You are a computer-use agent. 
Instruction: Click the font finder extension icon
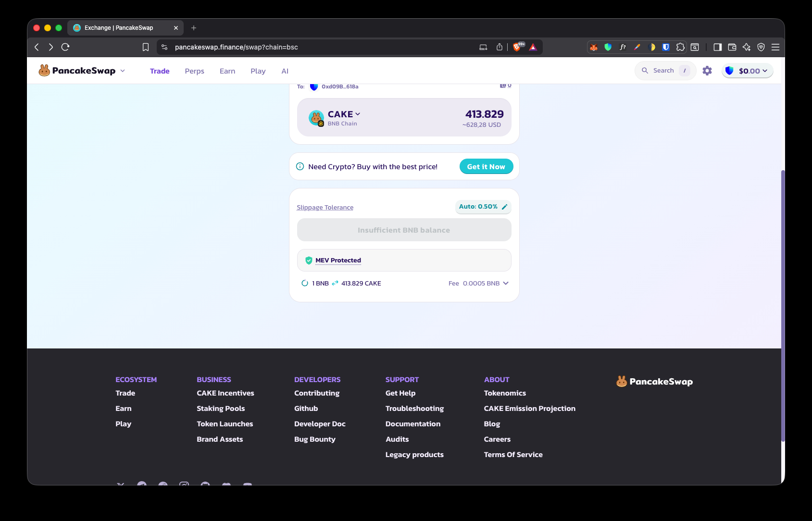[x=623, y=47]
